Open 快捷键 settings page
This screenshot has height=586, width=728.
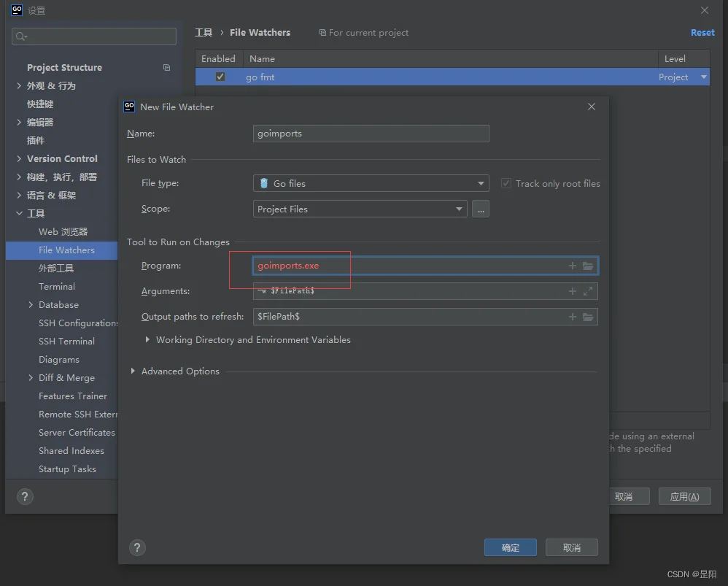coord(40,104)
